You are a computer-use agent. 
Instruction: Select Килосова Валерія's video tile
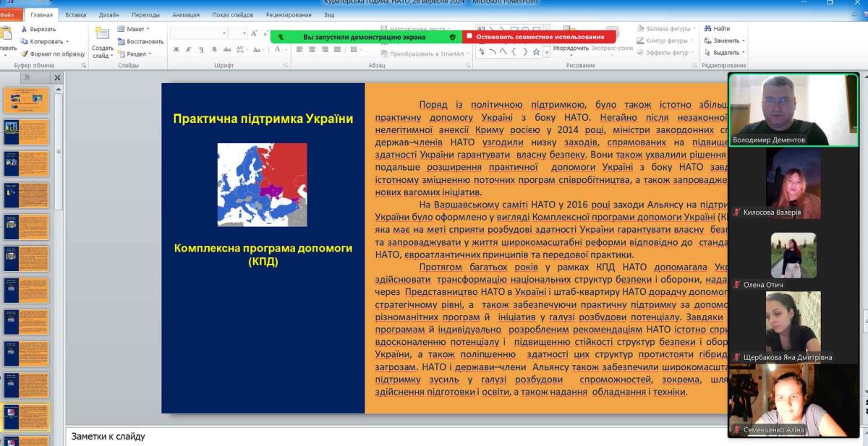click(x=793, y=182)
